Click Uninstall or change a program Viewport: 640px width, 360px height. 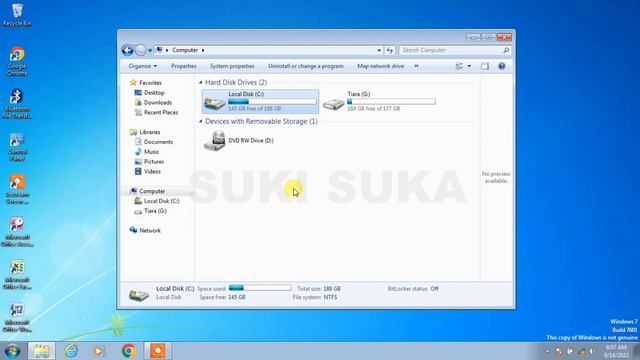[x=306, y=66]
